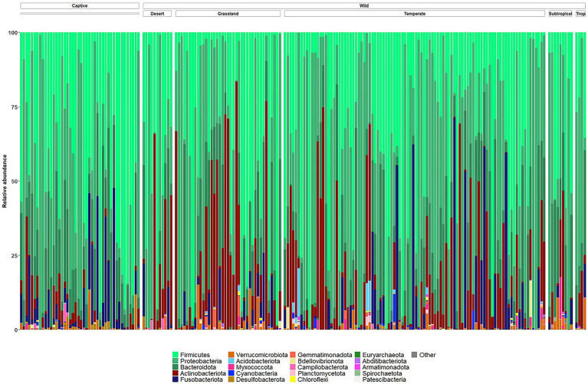588x384 pixels.
Task: Click the Acidobacteriota light blue swatch
Action: tap(231, 361)
